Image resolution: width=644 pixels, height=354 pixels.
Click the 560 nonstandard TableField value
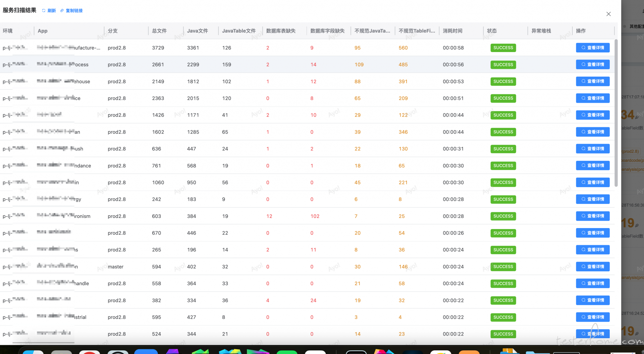click(403, 48)
